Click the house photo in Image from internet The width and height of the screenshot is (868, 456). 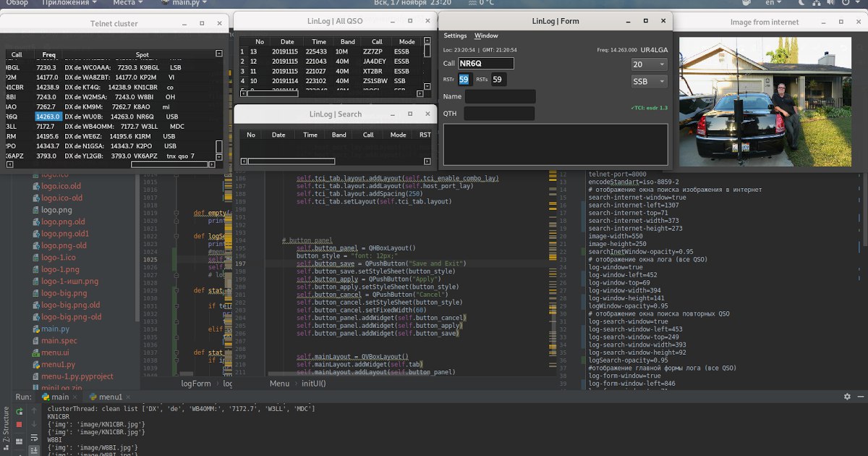(765, 101)
